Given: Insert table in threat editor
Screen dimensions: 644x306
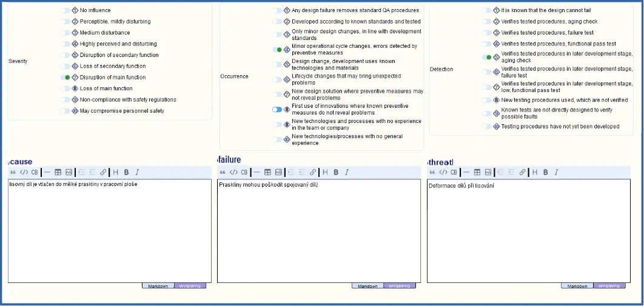Looking at the screenshot, I should coord(477,172).
